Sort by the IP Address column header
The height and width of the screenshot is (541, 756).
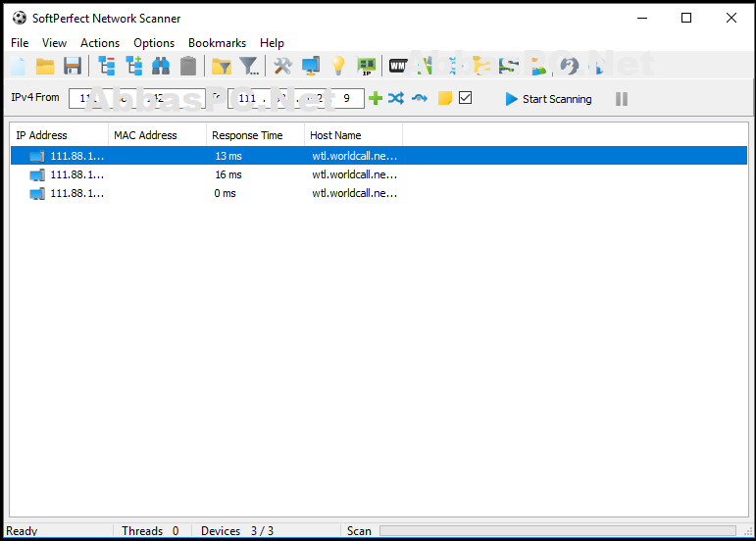[x=59, y=135]
